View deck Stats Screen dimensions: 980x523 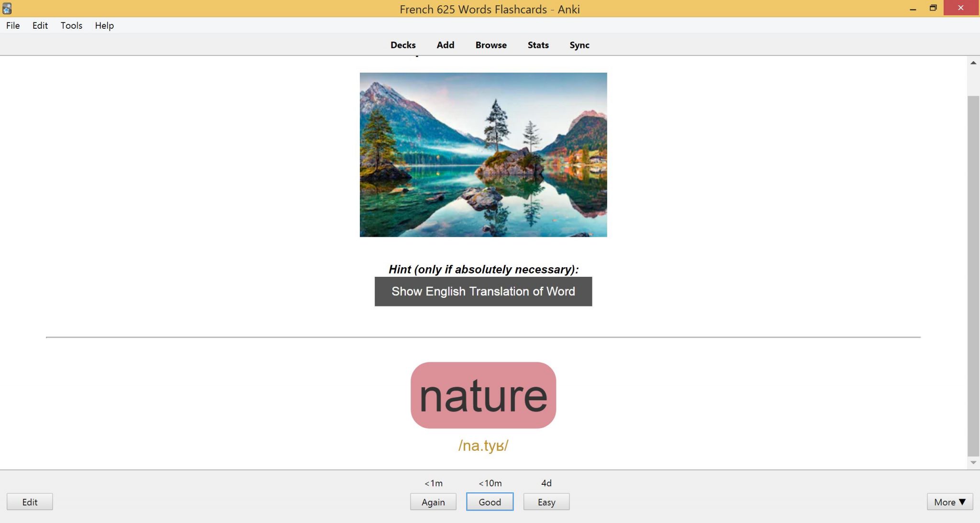[537, 44]
